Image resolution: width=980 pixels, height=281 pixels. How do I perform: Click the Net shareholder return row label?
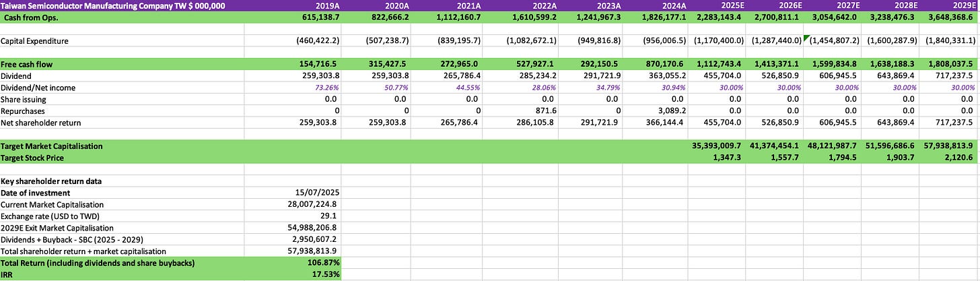[x=41, y=122]
